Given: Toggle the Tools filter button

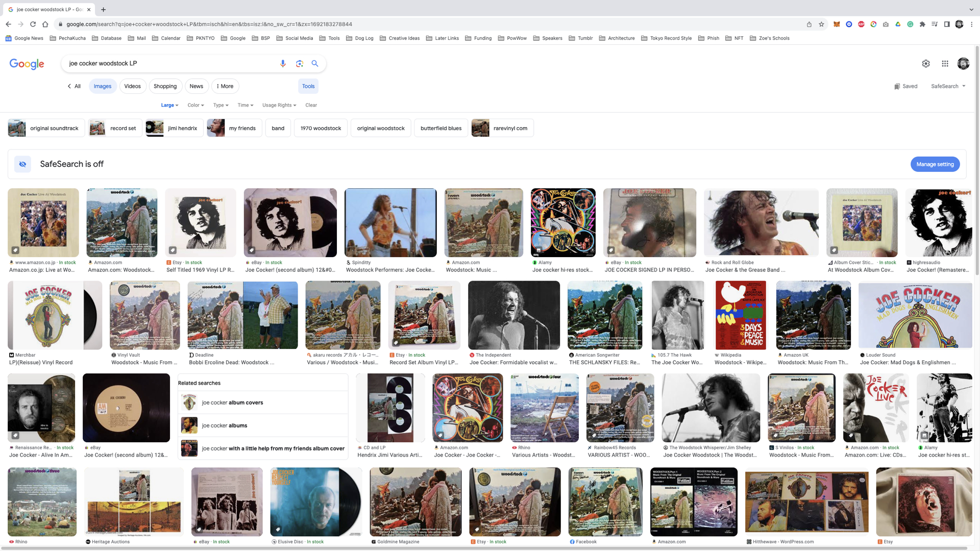Looking at the screenshot, I should coord(308,86).
